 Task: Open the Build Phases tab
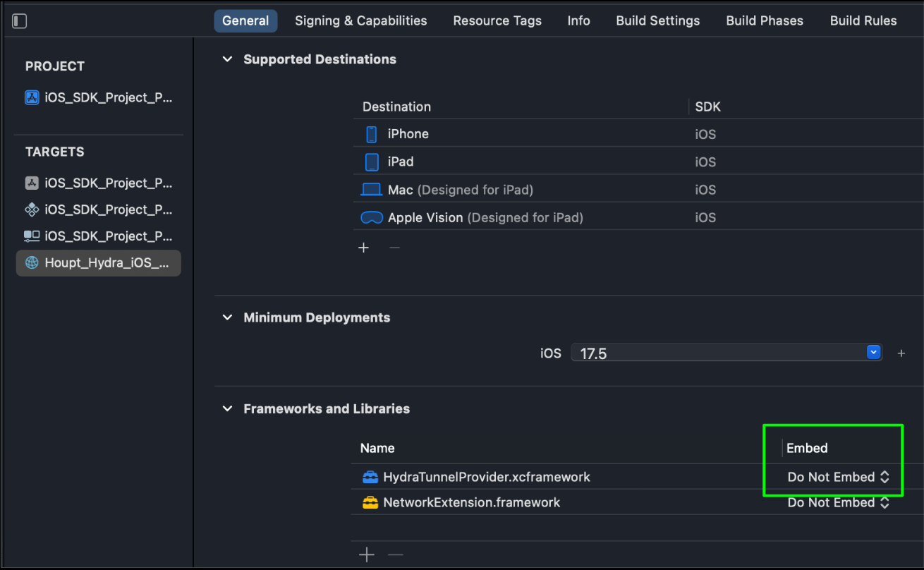click(x=765, y=21)
